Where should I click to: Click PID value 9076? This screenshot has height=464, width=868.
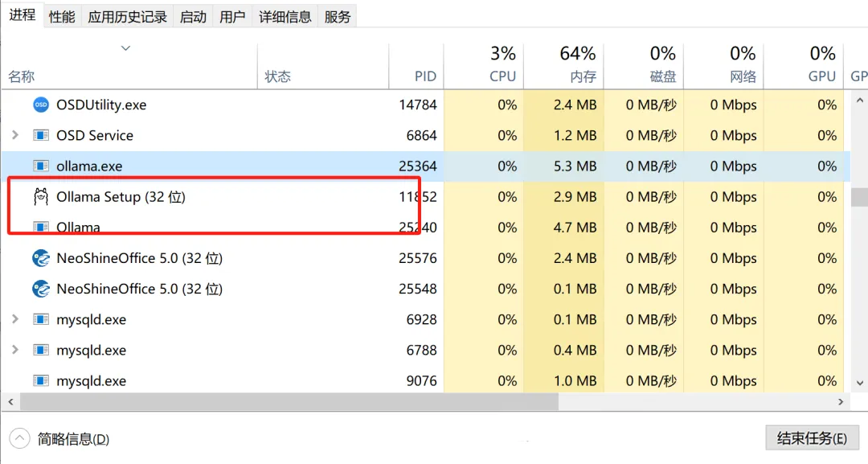(x=422, y=381)
